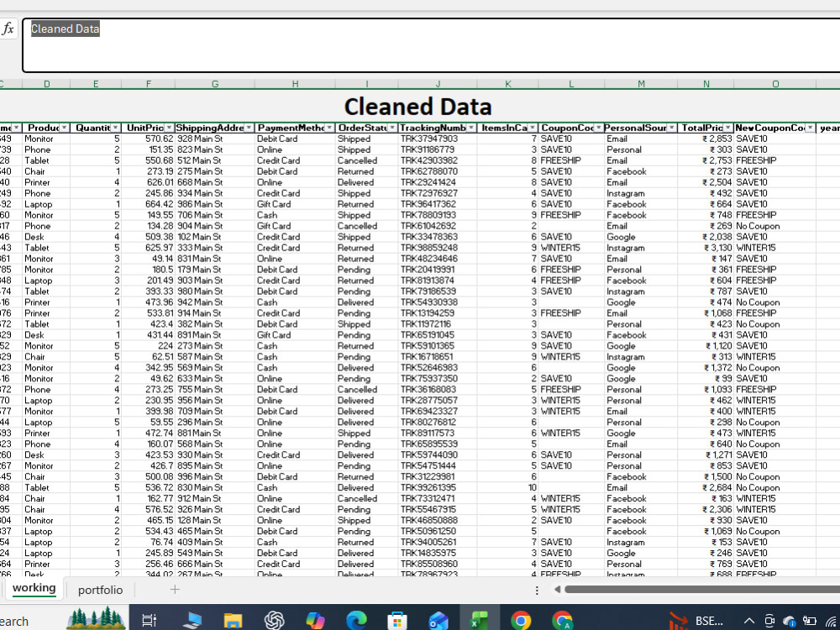Open the Product column filter dropdown
The height and width of the screenshot is (630, 840).
point(65,128)
